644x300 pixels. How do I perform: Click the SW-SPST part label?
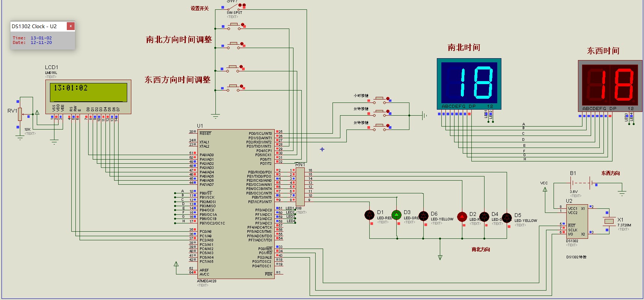click(234, 13)
